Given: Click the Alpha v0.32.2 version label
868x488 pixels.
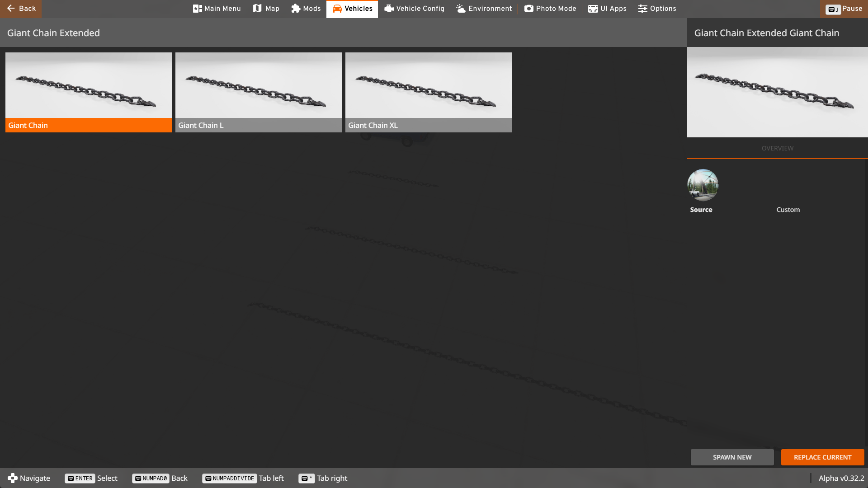Looking at the screenshot, I should click(841, 478).
